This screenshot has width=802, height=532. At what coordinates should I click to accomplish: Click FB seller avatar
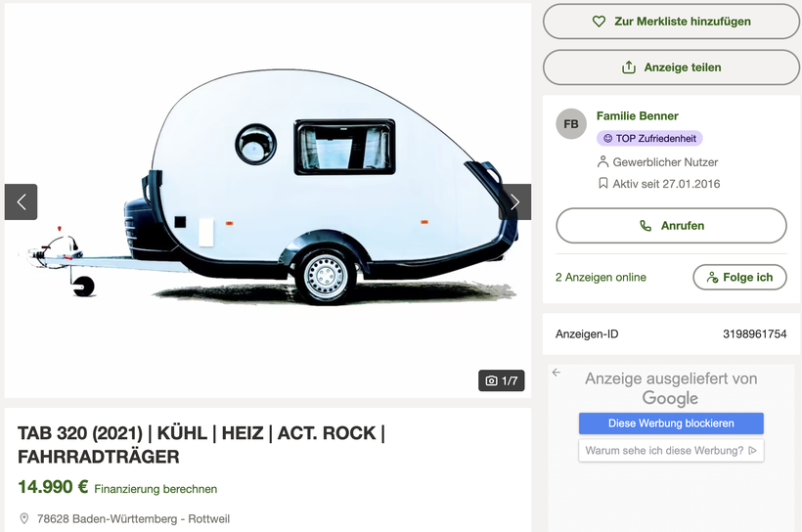point(570,124)
